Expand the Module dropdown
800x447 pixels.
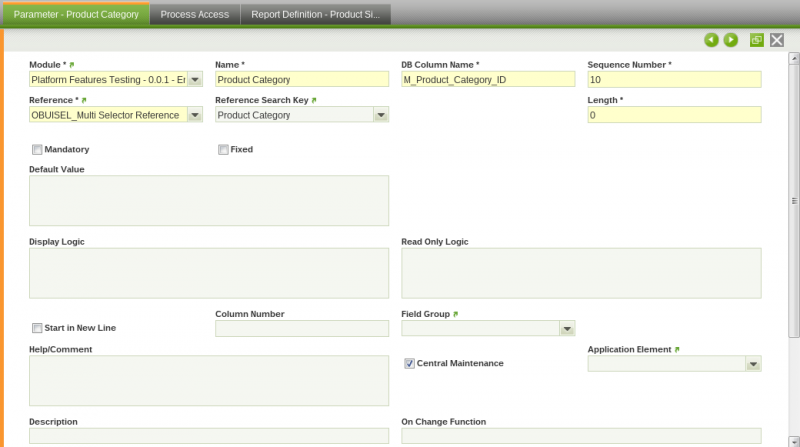(x=195, y=80)
